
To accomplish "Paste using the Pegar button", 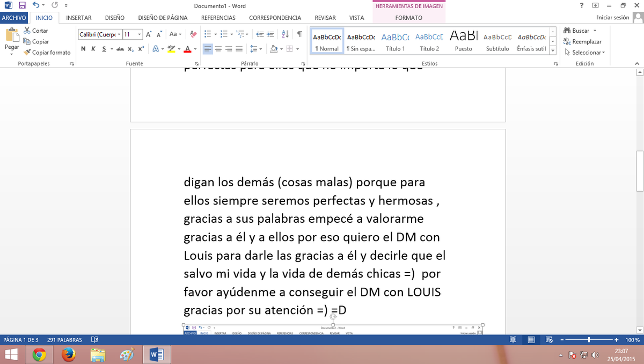I will point(12,40).
